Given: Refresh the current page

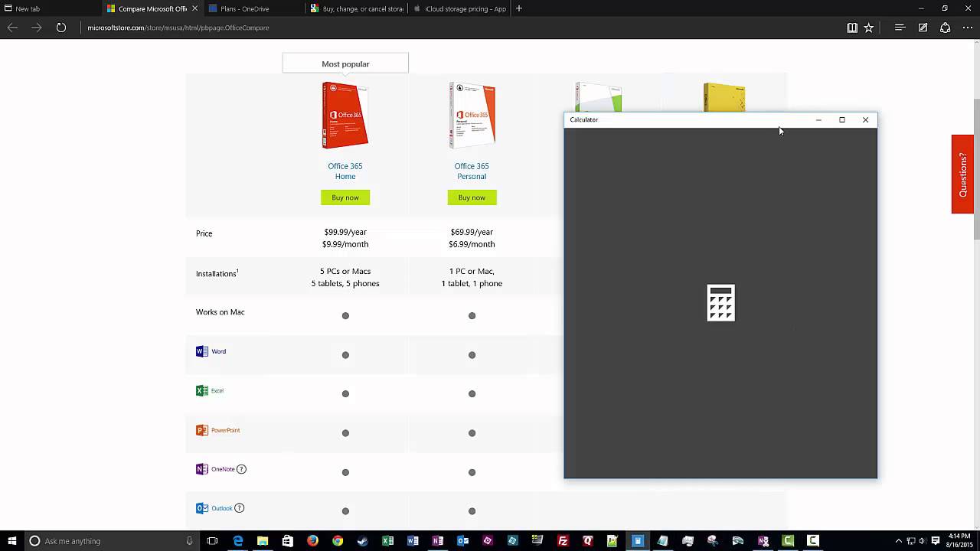Looking at the screenshot, I should [60, 28].
